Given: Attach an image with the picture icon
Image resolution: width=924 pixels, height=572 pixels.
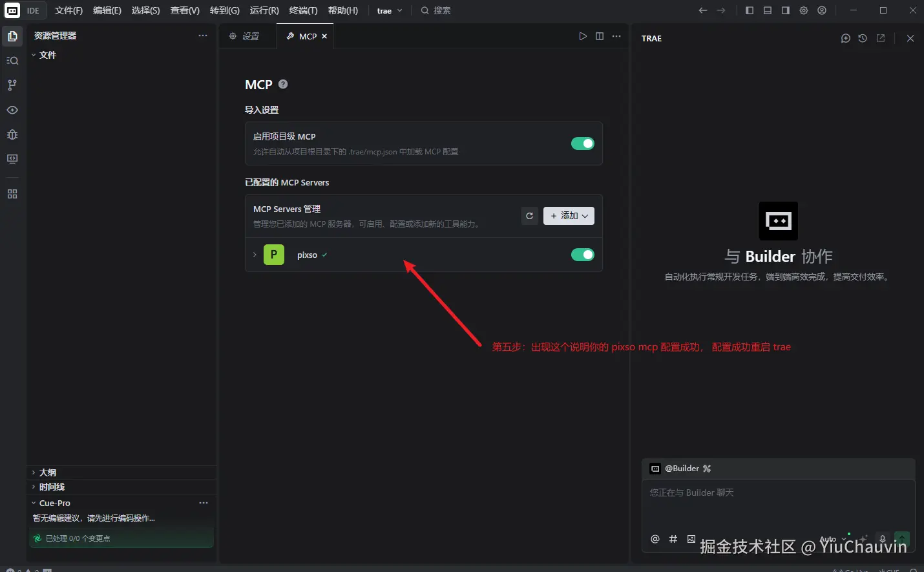Looking at the screenshot, I should click(691, 539).
